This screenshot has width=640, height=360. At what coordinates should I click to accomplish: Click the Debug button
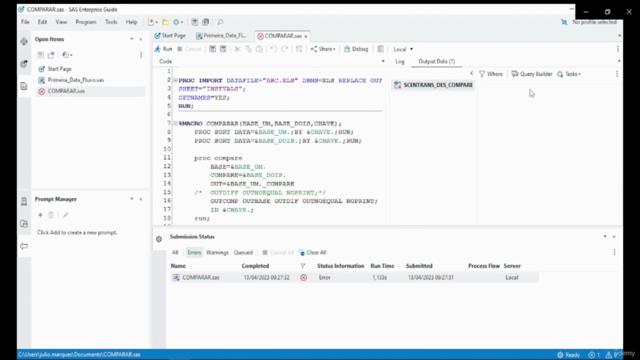tap(356, 49)
